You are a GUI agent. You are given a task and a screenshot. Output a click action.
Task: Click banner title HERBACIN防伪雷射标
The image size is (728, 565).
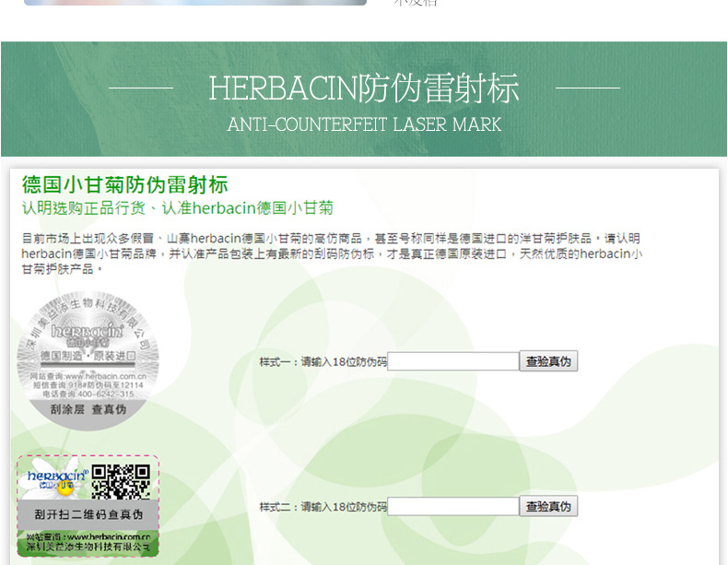364,88
